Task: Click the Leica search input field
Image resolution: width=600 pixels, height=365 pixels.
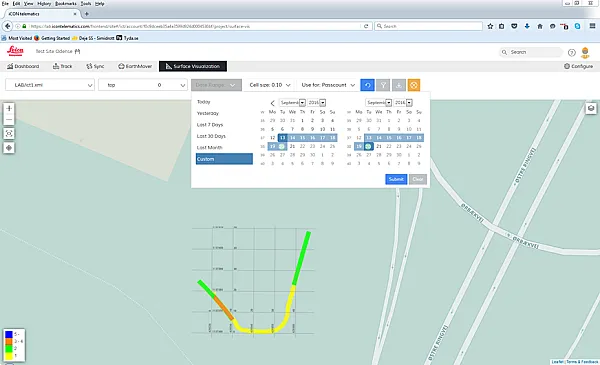Action: pyautogui.click(x=531, y=52)
